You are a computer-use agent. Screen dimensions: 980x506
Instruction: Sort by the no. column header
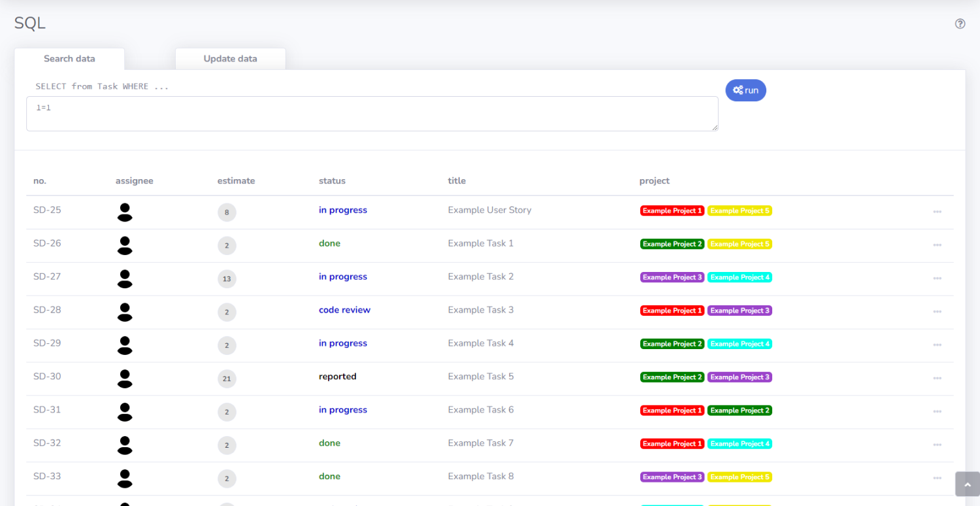coord(40,181)
